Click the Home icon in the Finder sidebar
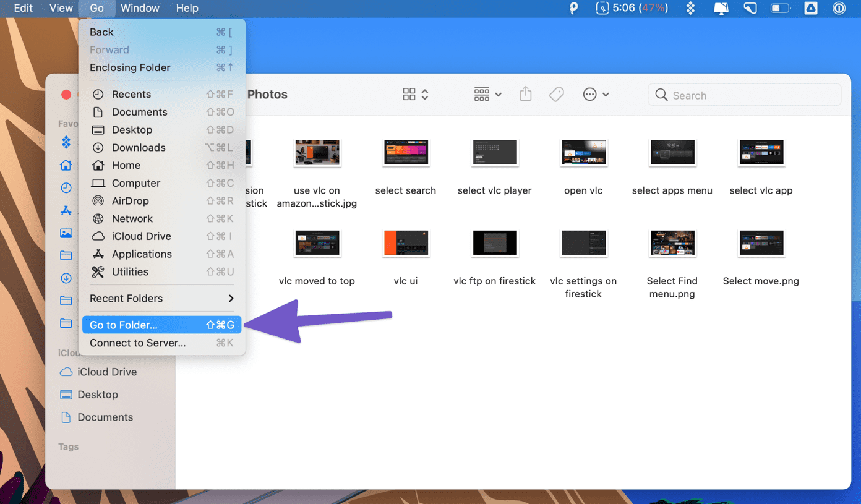Screen dimensions: 861x504 point(66,165)
